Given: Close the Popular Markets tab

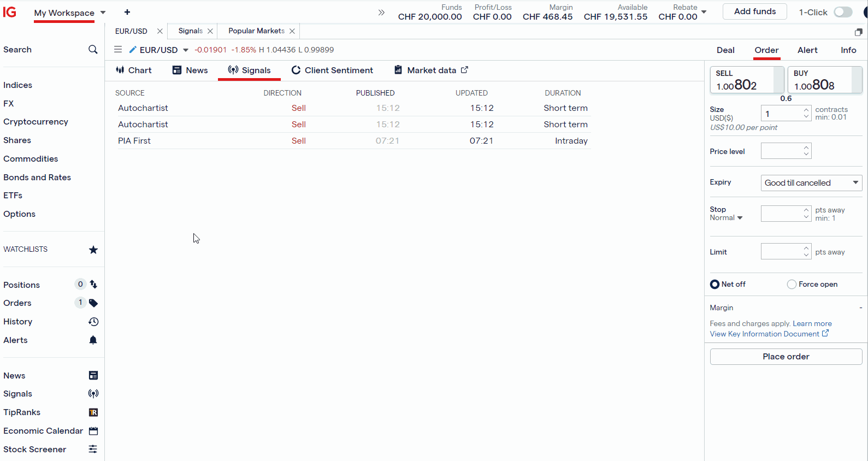Looking at the screenshot, I should click(292, 31).
